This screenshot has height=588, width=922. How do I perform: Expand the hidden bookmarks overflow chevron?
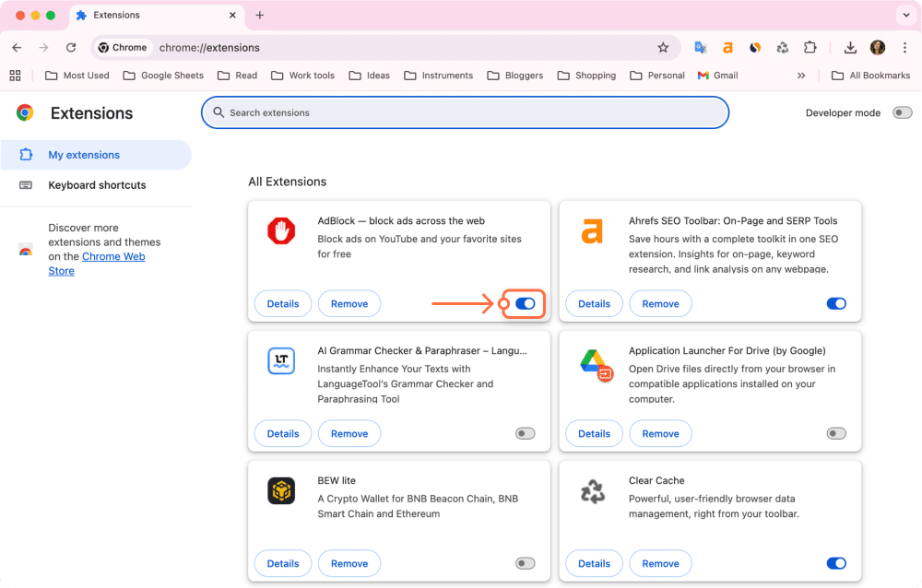coord(801,76)
